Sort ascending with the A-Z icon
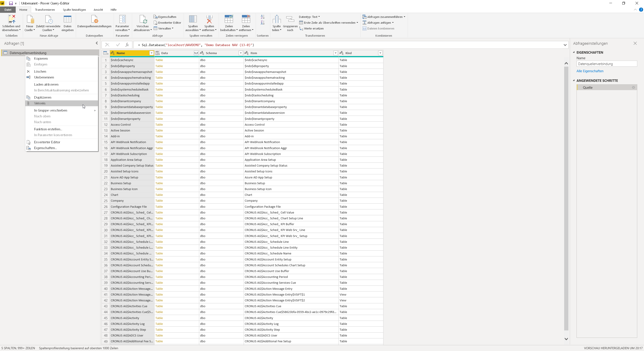Image resolution: width=644 pixels, height=351 pixels. pos(263,17)
